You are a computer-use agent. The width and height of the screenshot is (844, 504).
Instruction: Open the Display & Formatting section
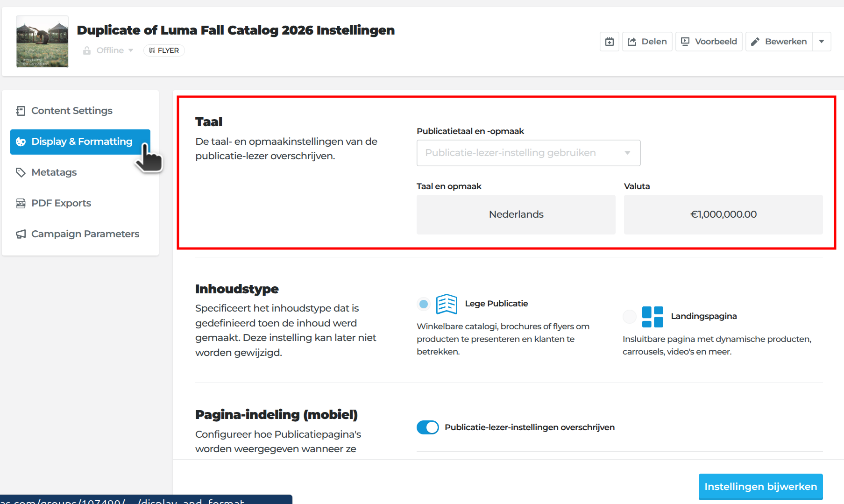click(x=80, y=142)
